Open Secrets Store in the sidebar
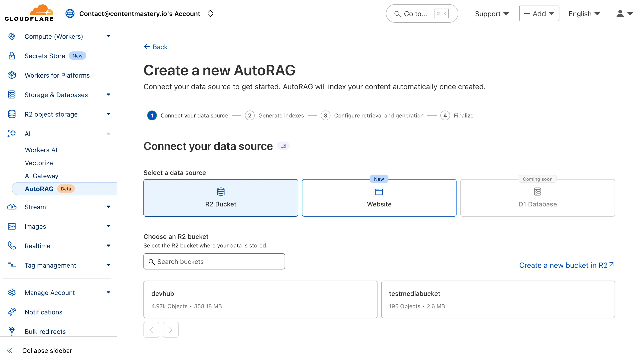Image resolution: width=641 pixels, height=364 pixels. point(45,56)
